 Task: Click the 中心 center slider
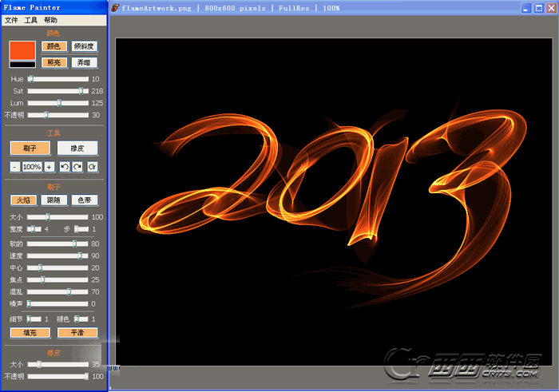(x=57, y=267)
